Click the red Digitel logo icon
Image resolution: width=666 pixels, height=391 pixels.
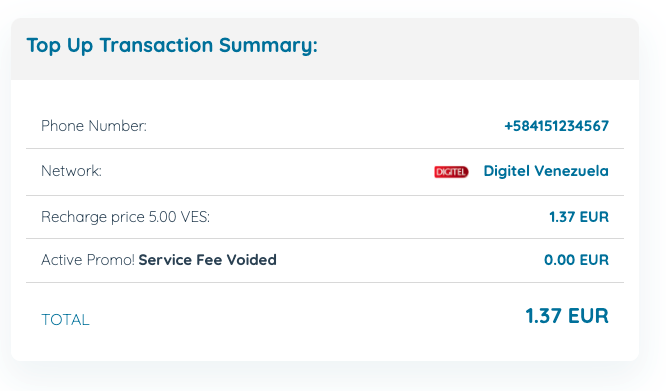pyautogui.click(x=451, y=172)
